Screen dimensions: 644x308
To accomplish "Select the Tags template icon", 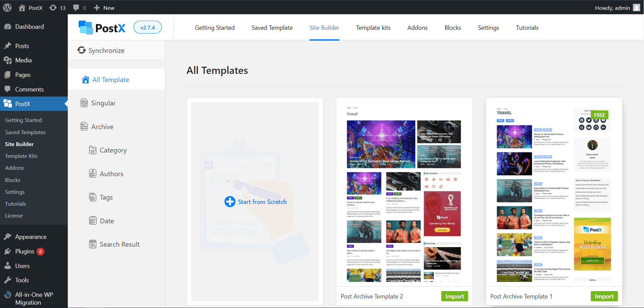I will 93,197.
